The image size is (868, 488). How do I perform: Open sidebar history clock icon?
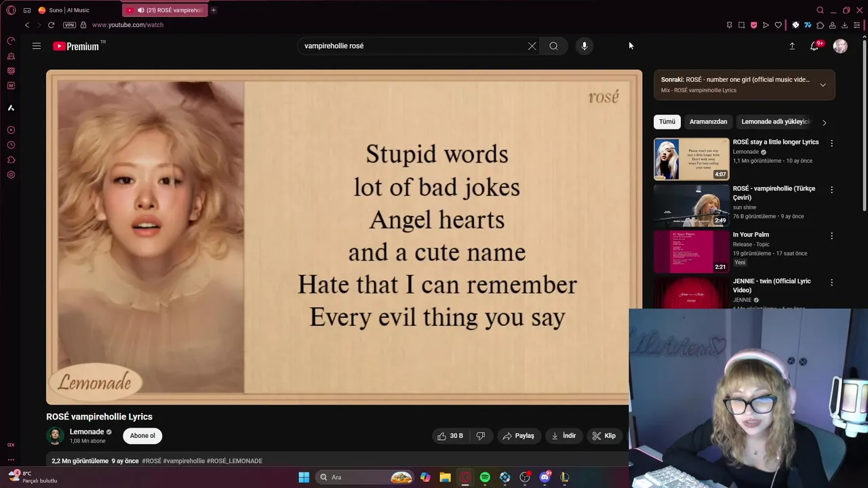click(x=11, y=145)
